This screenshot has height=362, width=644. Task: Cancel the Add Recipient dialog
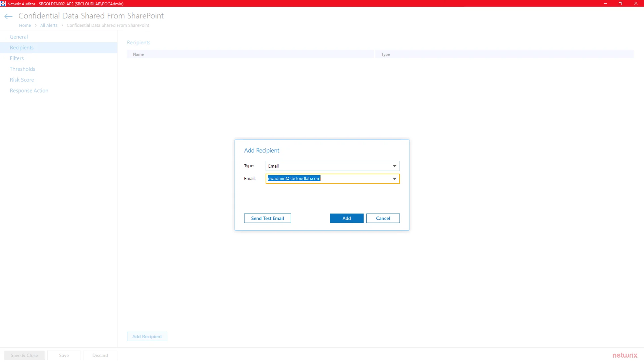(383, 218)
